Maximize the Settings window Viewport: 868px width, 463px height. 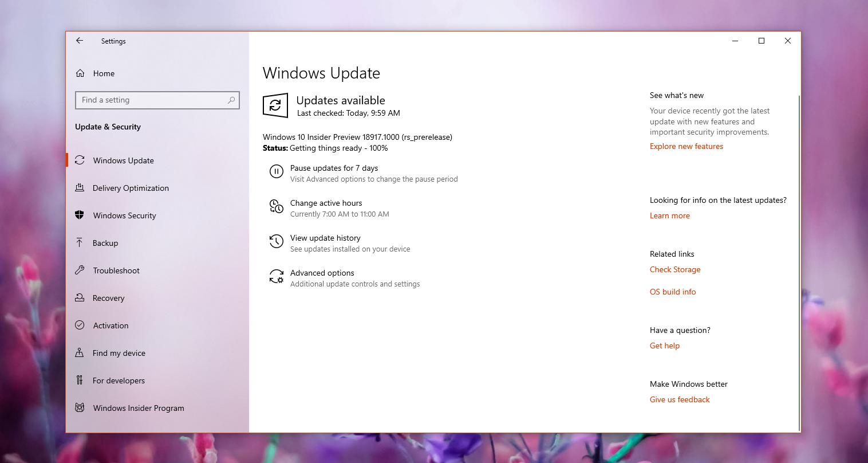(762, 41)
